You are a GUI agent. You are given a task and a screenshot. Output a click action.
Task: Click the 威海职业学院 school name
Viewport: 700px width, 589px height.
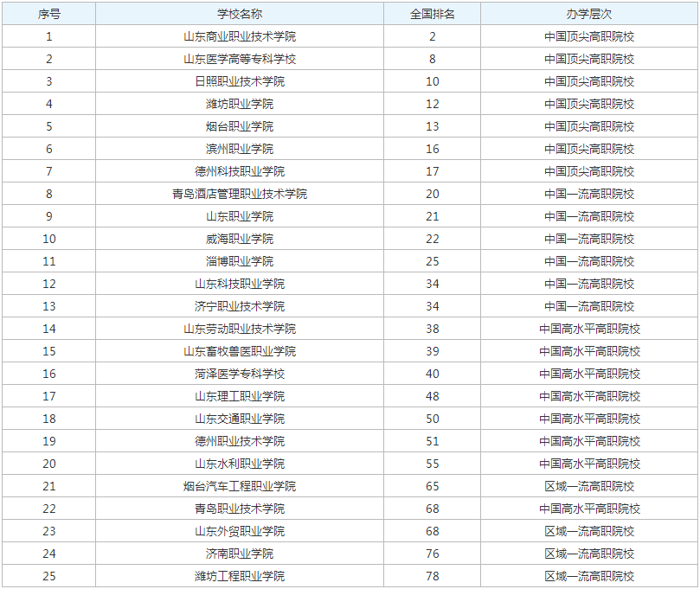pos(240,239)
